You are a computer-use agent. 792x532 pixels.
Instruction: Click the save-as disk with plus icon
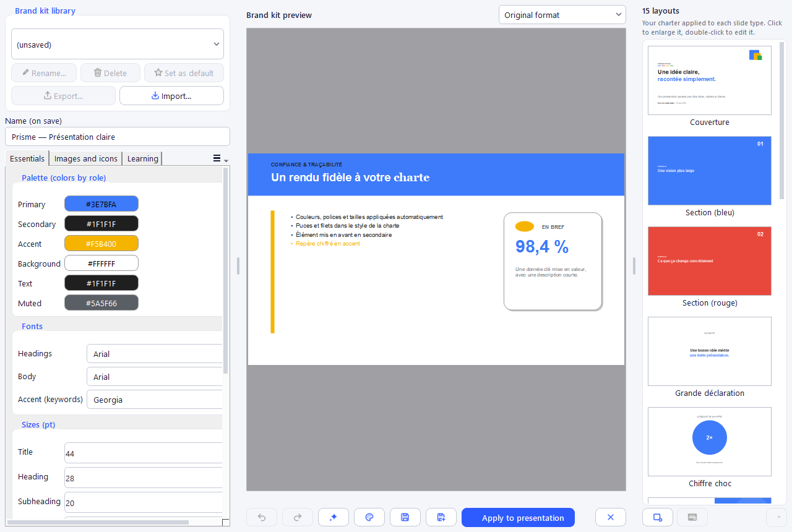click(x=441, y=517)
